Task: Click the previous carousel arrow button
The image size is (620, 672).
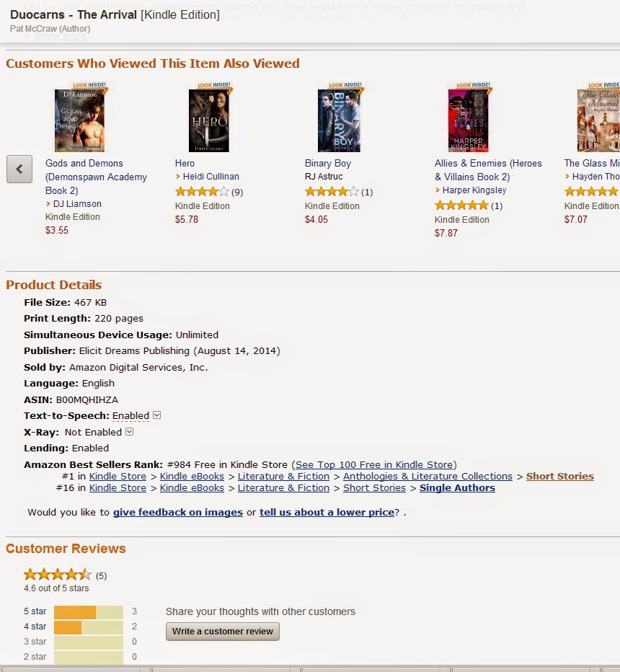Action: point(19,169)
